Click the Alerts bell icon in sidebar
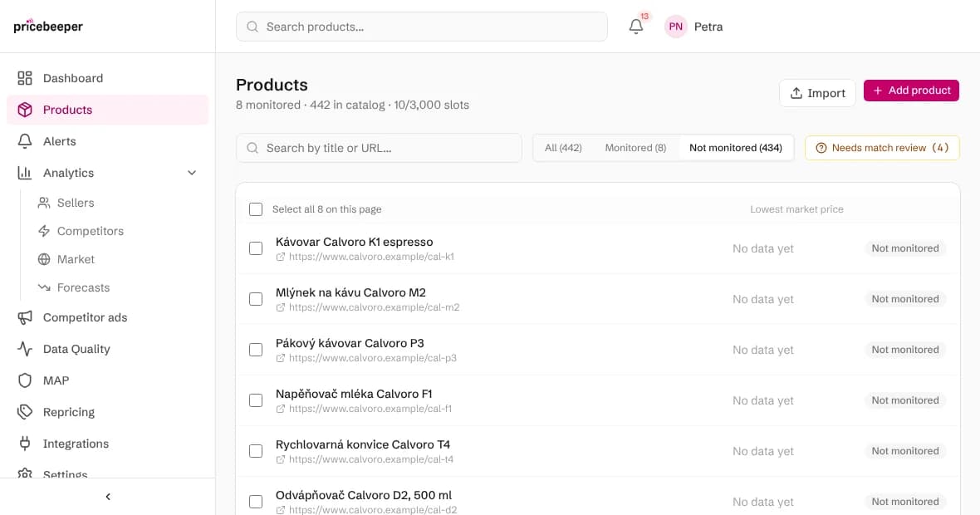The image size is (980, 515). pyautogui.click(x=25, y=141)
